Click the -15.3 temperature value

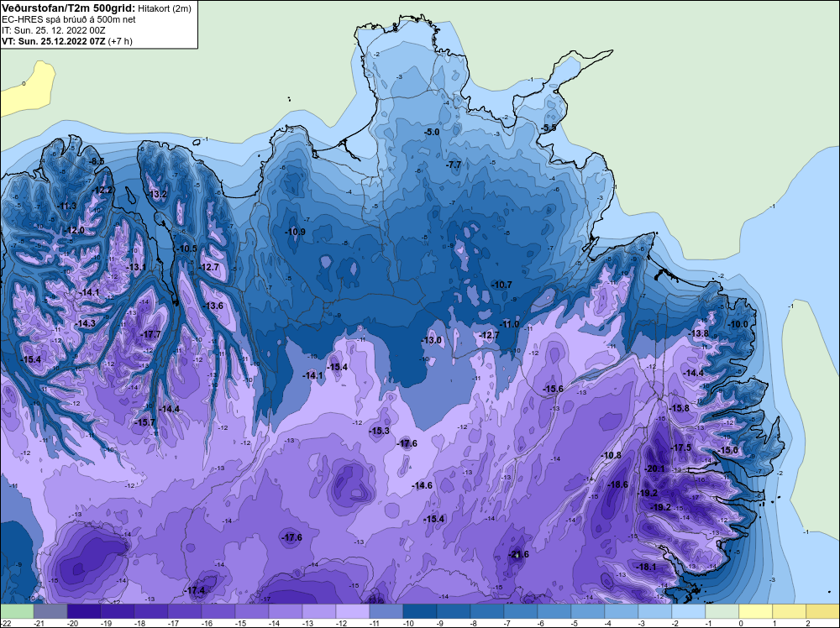[x=380, y=431]
